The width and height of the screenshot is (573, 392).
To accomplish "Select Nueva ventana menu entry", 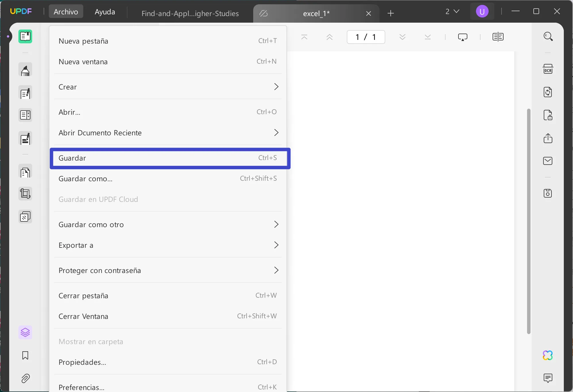I will pyautogui.click(x=168, y=62).
